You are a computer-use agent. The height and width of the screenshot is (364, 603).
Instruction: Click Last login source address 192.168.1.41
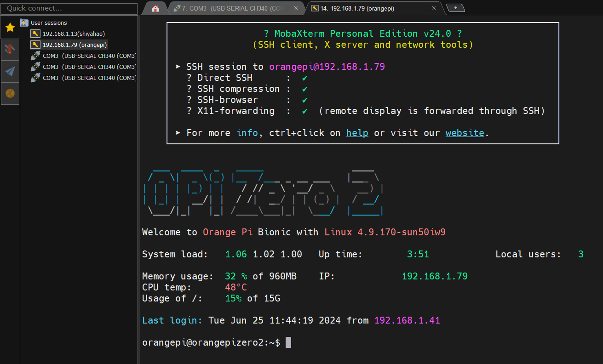click(407, 320)
